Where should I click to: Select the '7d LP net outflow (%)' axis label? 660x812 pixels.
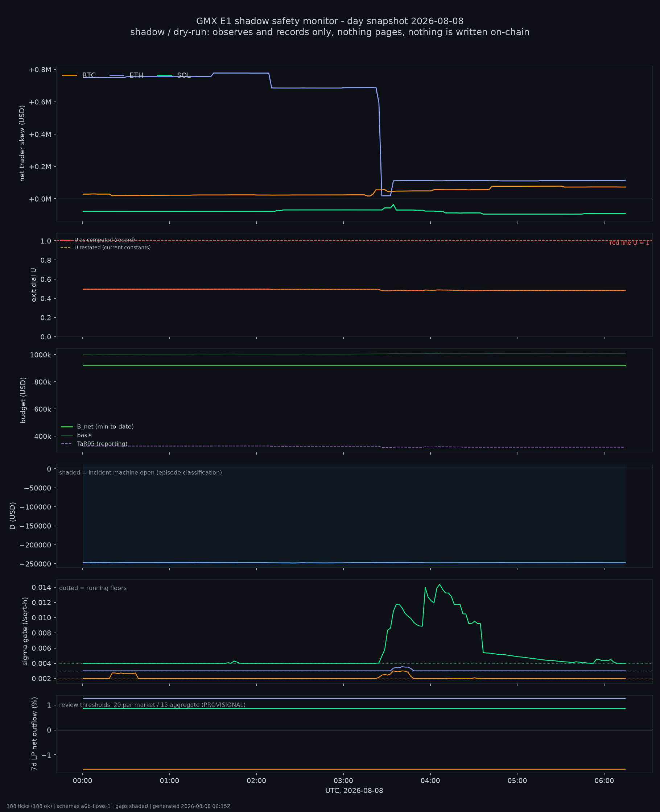(34, 734)
